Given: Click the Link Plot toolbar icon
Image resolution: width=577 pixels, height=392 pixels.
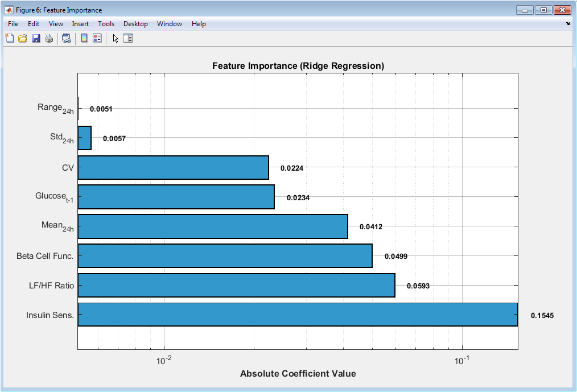Looking at the screenshot, I should point(67,39).
